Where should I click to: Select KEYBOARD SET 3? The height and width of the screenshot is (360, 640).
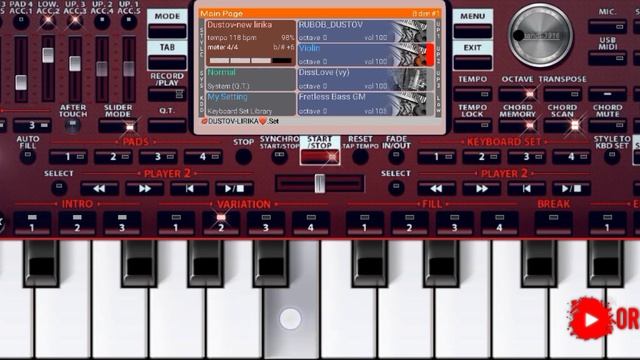pyautogui.click(x=526, y=157)
